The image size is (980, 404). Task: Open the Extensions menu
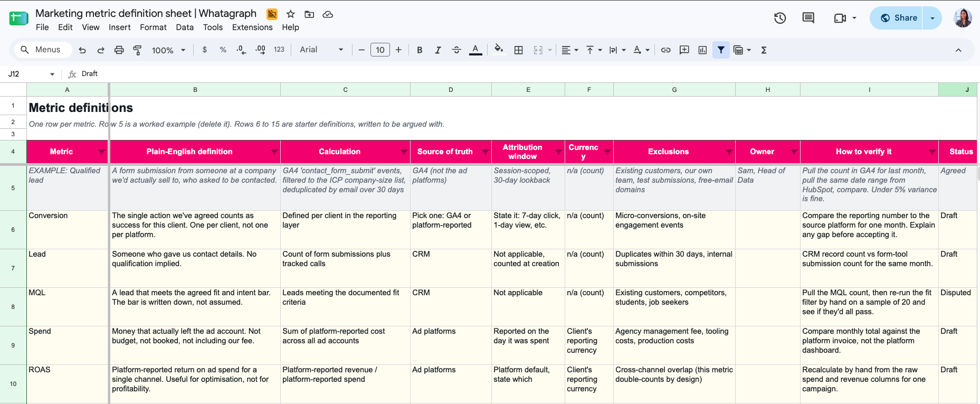[x=252, y=27]
